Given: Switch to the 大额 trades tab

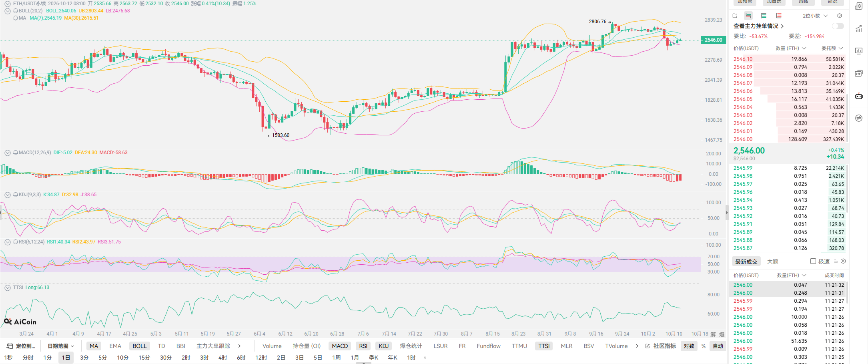Looking at the screenshot, I should click(x=773, y=261).
